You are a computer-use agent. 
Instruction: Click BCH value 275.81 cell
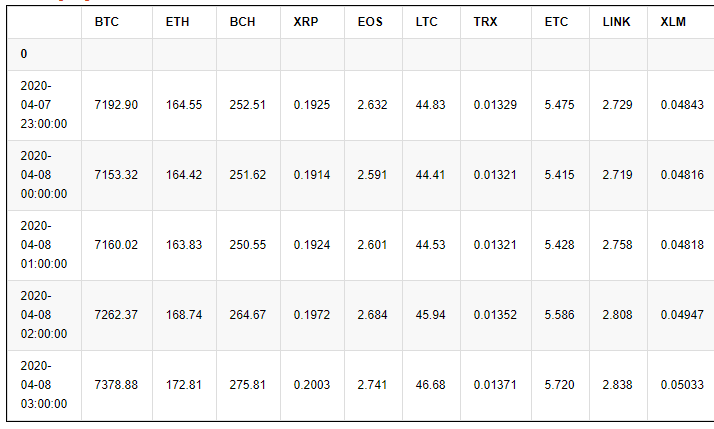pos(248,385)
